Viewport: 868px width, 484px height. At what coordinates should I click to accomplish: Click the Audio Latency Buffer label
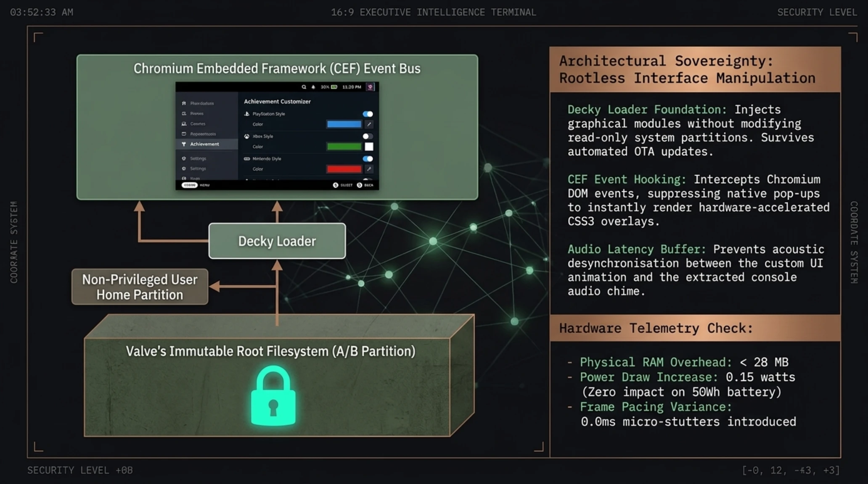click(637, 249)
